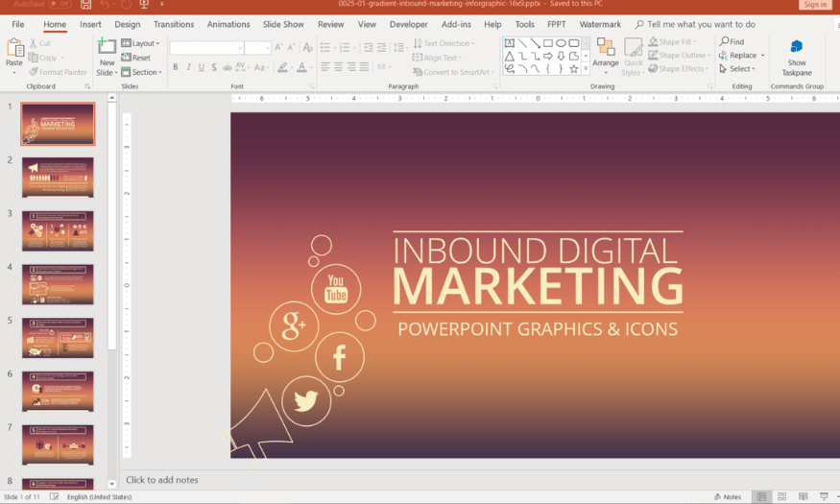The image size is (840, 504).
Task: Pick the rectangle shape in gallery
Action: [548, 43]
